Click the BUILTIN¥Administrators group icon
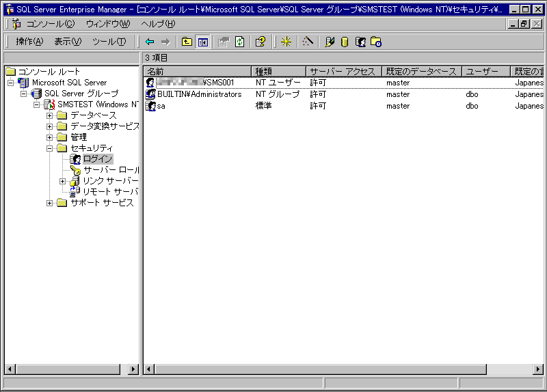 click(x=150, y=94)
